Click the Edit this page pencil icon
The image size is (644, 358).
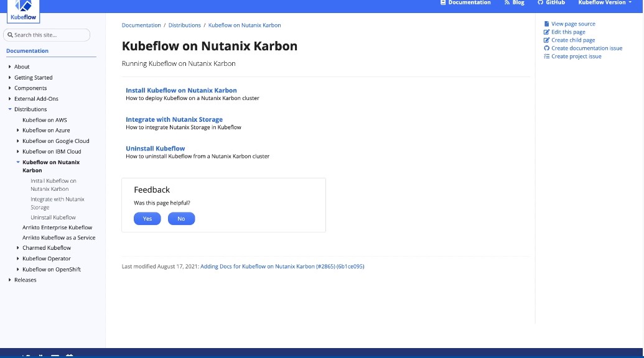tap(546, 32)
